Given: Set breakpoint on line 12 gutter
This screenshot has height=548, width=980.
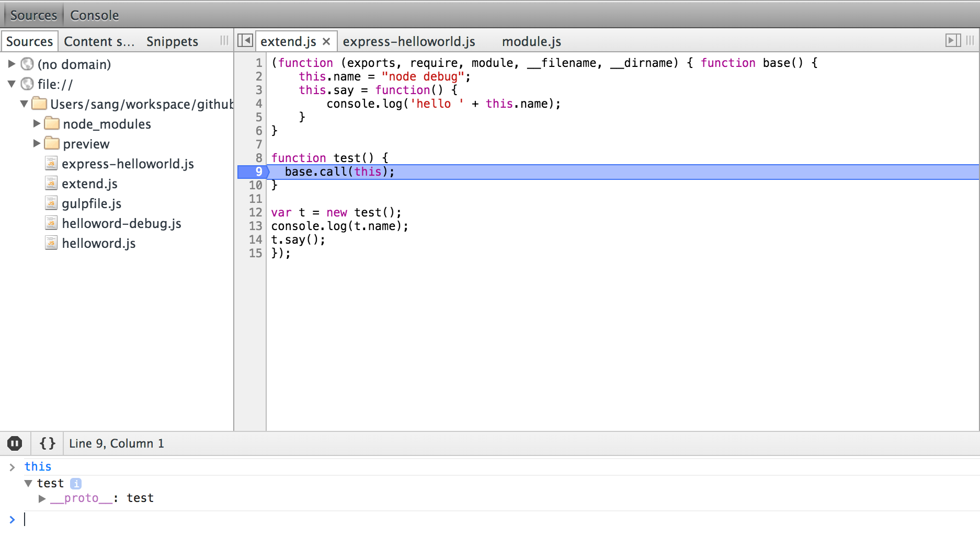Looking at the screenshot, I should click(x=255, y=212).
